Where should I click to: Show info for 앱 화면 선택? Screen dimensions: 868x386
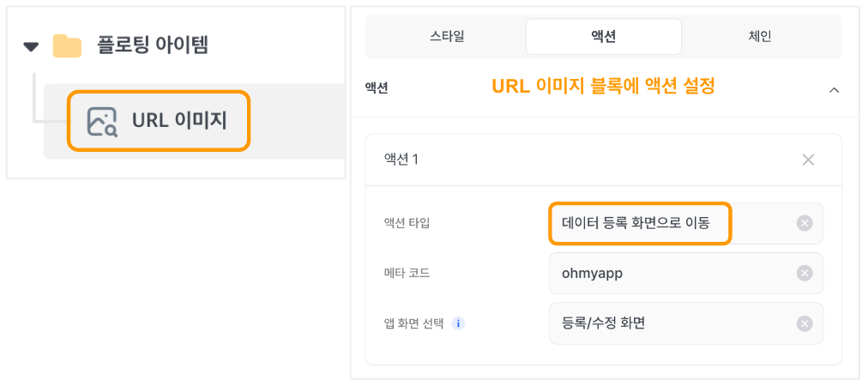pos(458,323)
